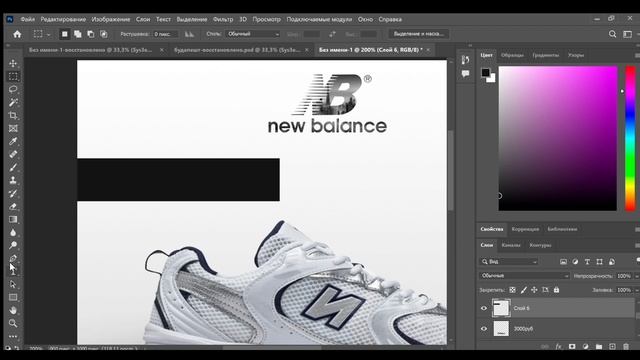
Task: Open the search magnifier in options bar
Action: coord(612,34)
